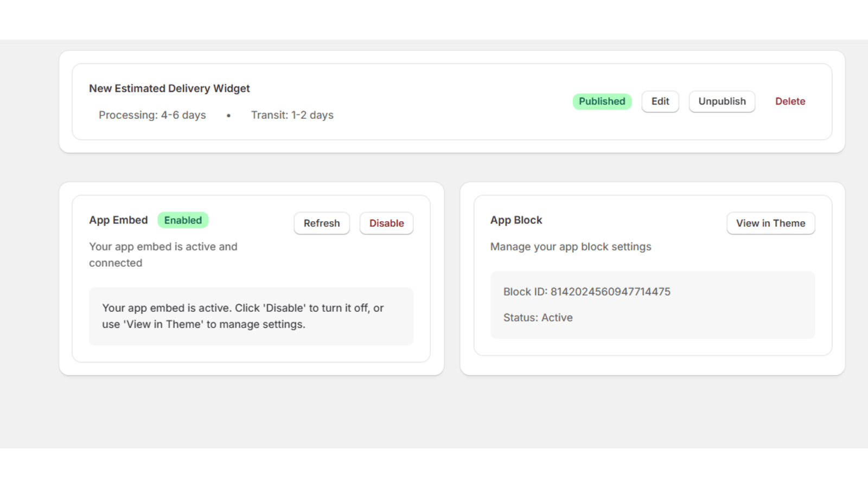Refresh the App Embed status
Image resolution: width=868 pixels, height=488 pixels.
click(322, 223)
